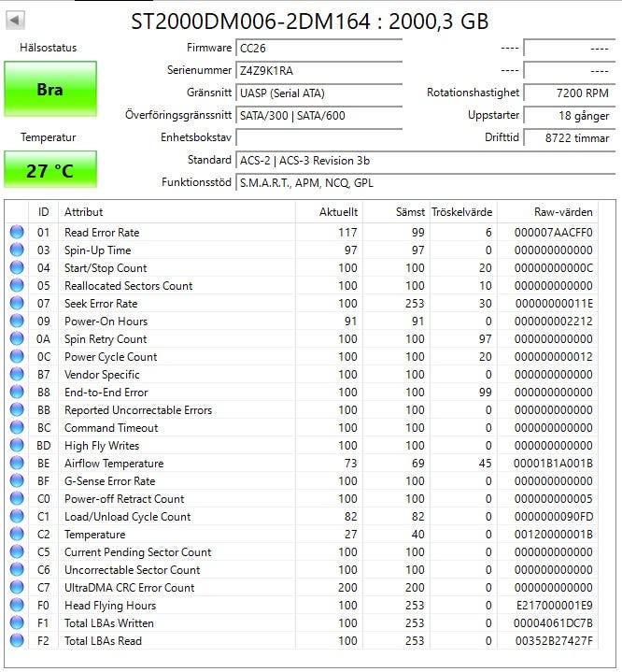
Task: Select the Total LBAs Written attribute name
Action: [x=109, y=623]
